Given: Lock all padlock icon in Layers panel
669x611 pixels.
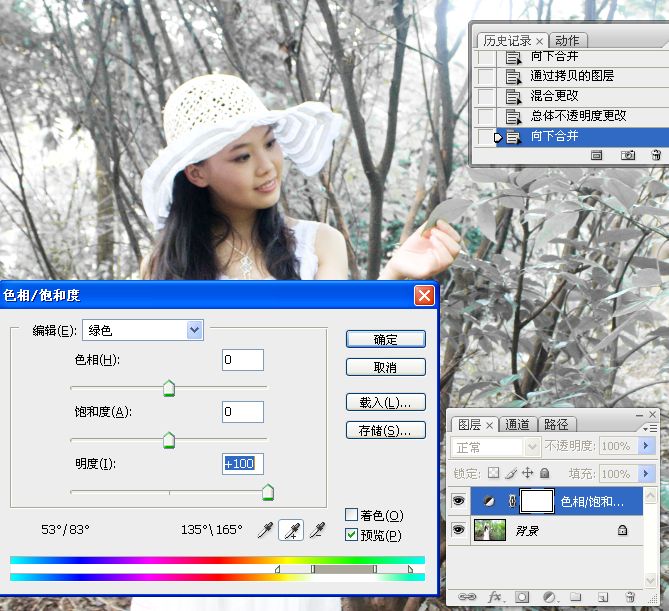Looking at the screenshot, I should click(544, 473).
